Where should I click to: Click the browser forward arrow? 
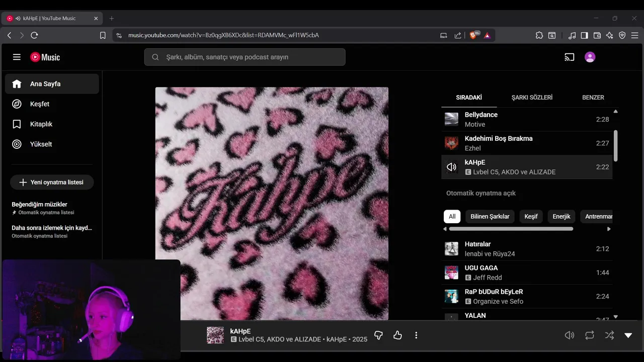22,35
